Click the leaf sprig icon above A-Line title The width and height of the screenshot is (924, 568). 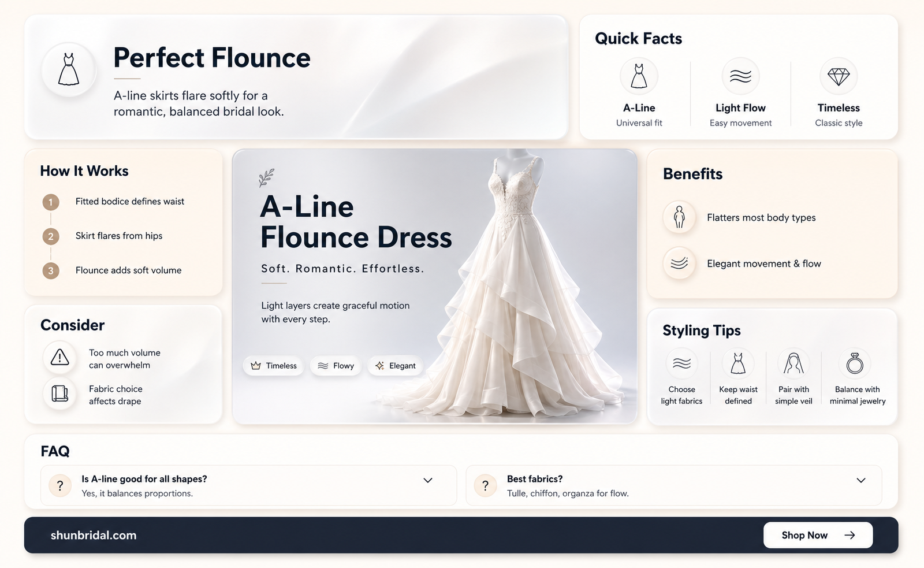pos(266,178)
